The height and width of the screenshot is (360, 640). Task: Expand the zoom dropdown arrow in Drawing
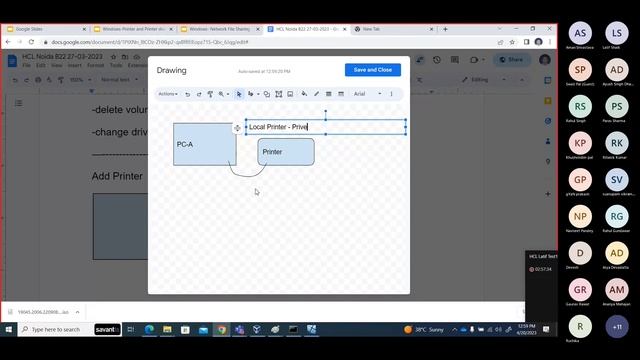[x=228, y=94]
